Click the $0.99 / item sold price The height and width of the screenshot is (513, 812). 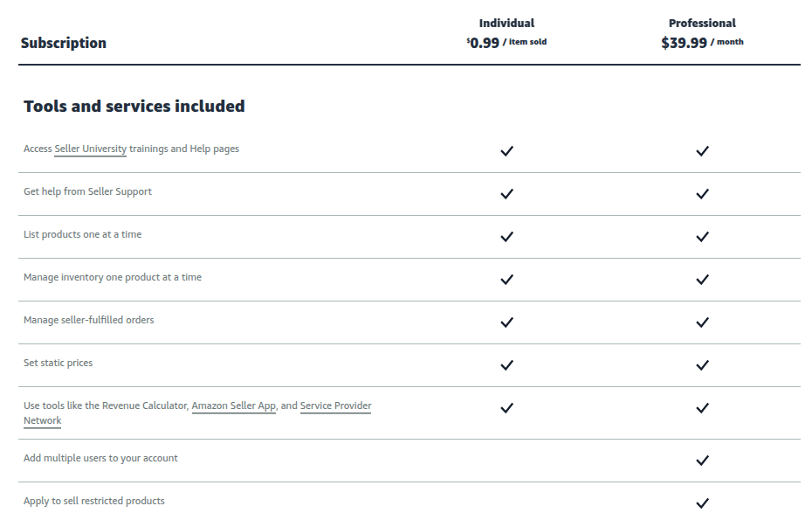pos(506,43)
